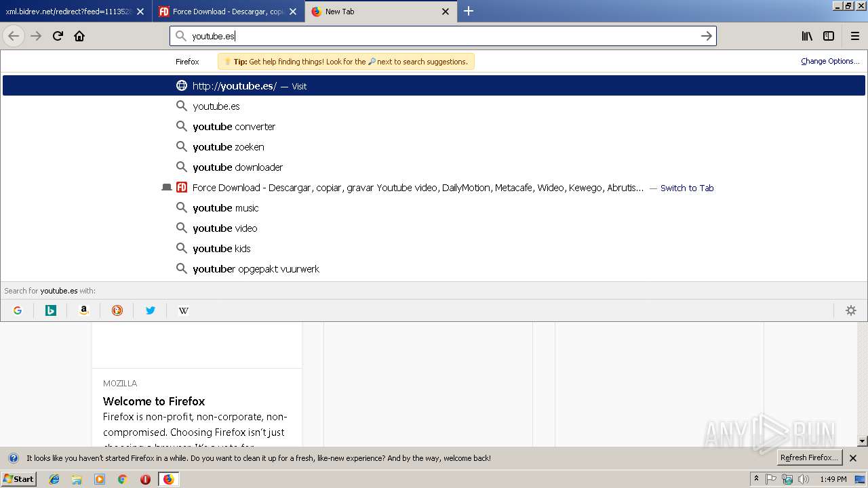
Task: Dismiss the refresh Firefox notification bar
Action: [x=853, y=458]
